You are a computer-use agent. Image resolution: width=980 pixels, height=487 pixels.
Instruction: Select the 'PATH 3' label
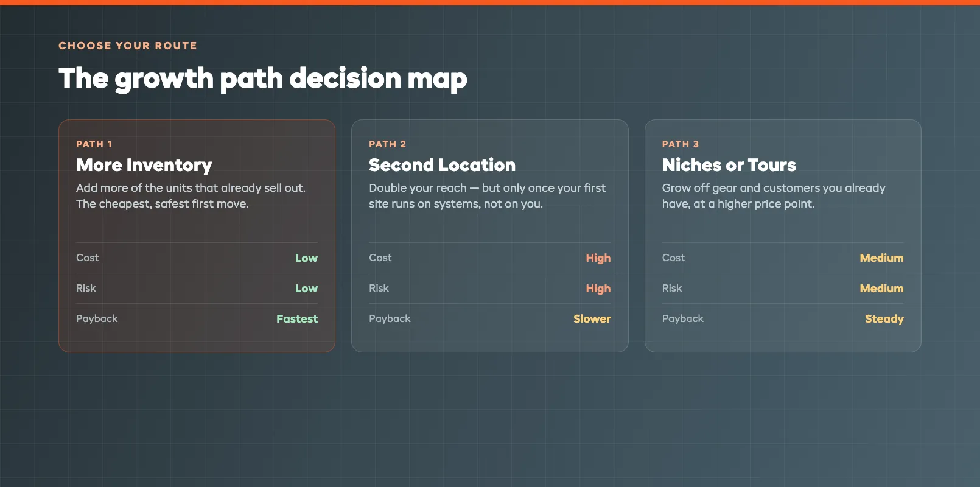pyautogui.click(x=681, y=144)
